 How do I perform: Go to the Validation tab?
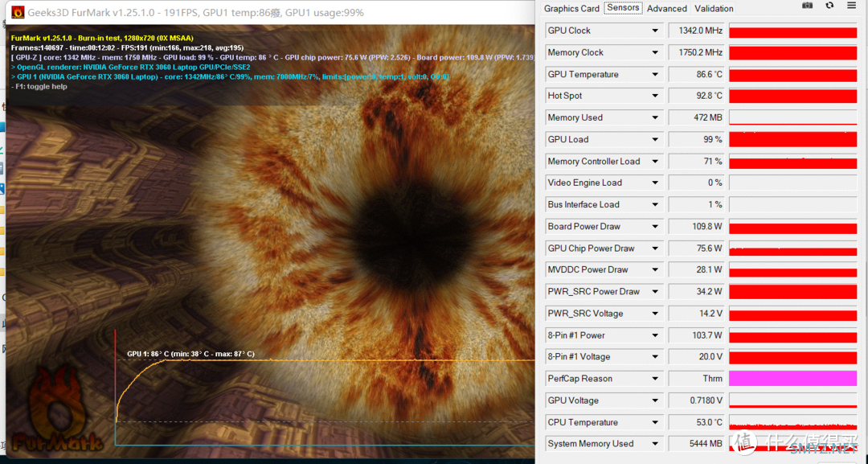click(x=714, y=8)
